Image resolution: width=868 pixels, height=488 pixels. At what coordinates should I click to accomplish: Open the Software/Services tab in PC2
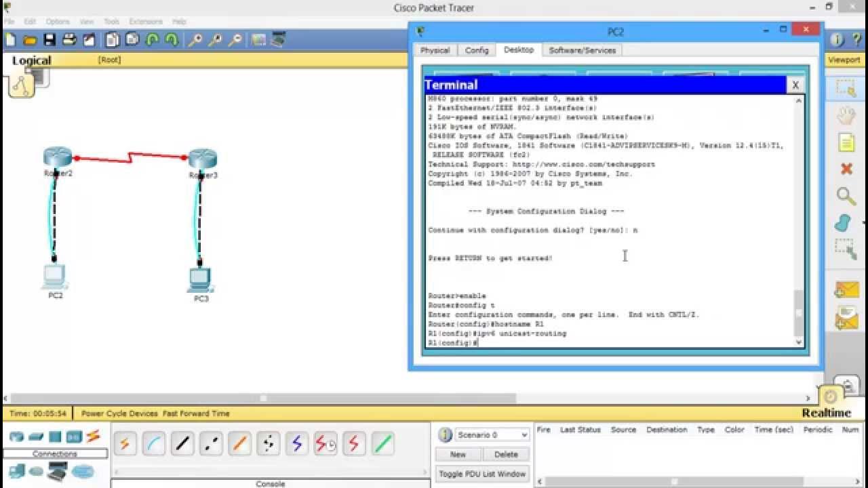tap(582, 50)
